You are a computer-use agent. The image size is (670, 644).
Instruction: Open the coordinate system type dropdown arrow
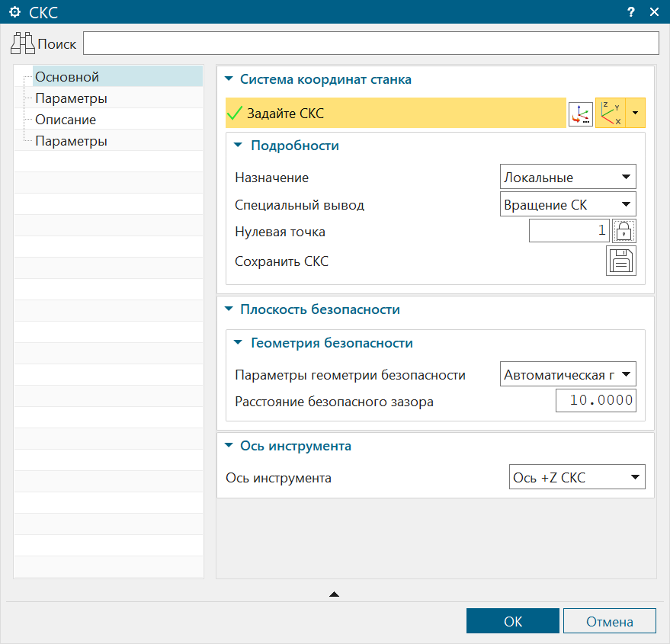(636, 114)
